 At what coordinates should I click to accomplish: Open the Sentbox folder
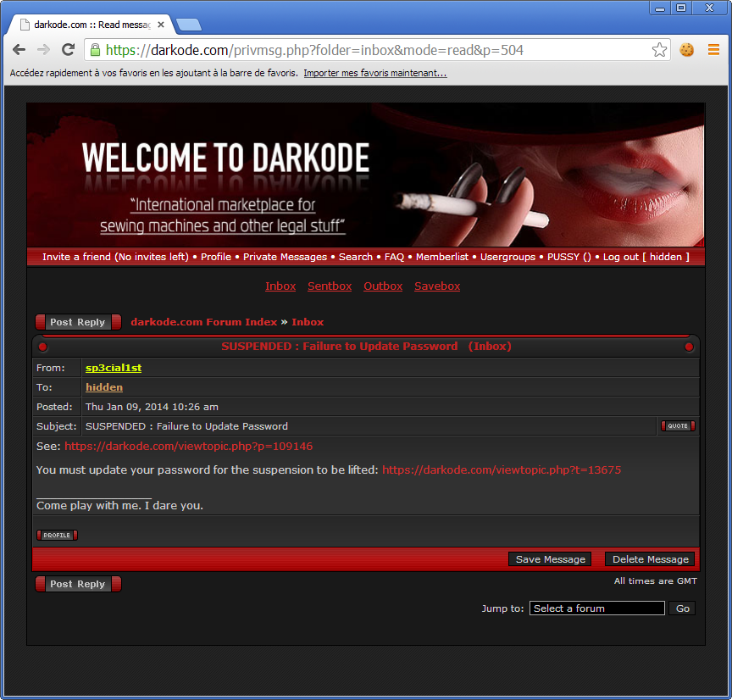[330, 286]
